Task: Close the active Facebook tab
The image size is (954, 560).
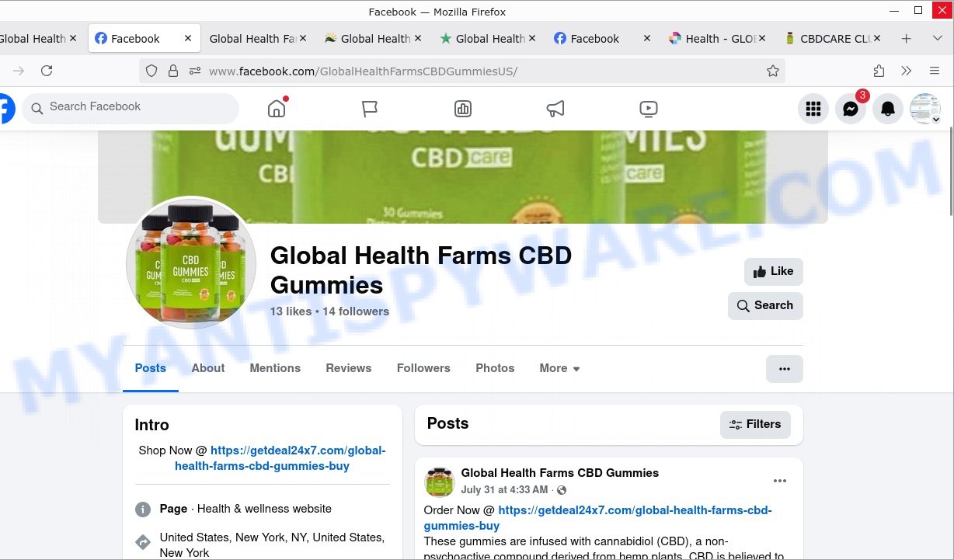Action: click(x=188, y=39)
